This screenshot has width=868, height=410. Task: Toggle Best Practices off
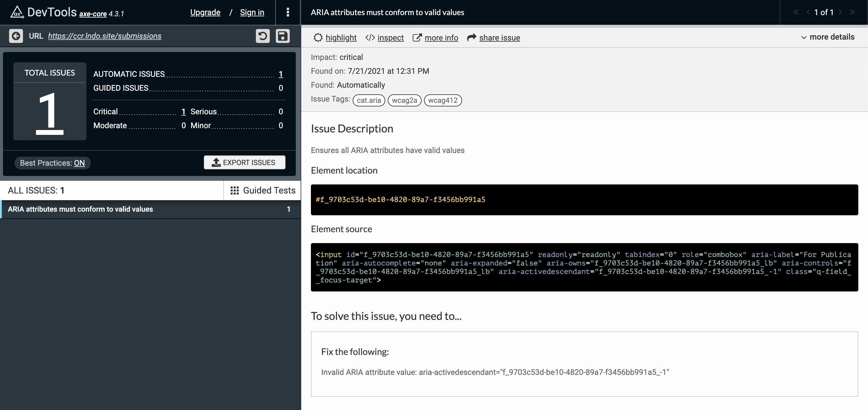(x=80, y=163)
